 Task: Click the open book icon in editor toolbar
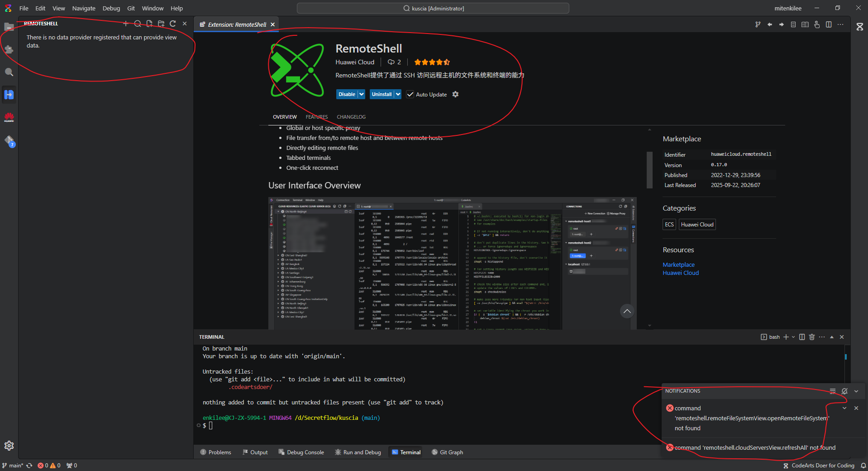(805, 24)
